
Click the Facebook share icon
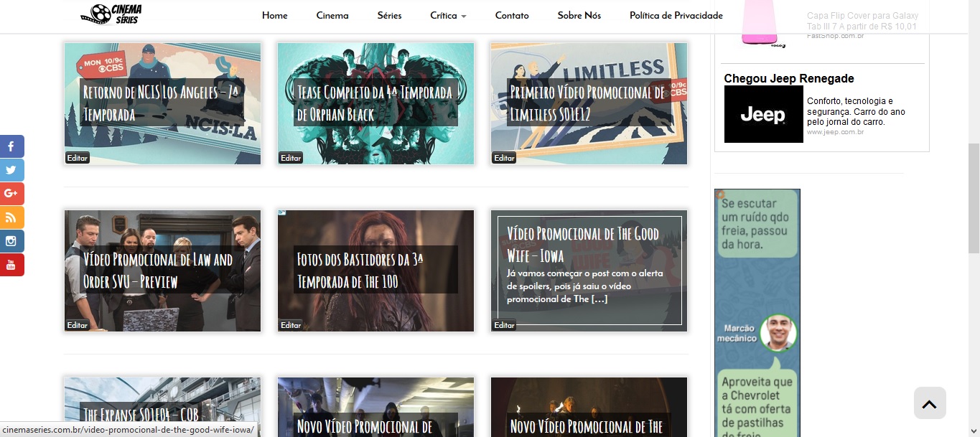[11, 146]
